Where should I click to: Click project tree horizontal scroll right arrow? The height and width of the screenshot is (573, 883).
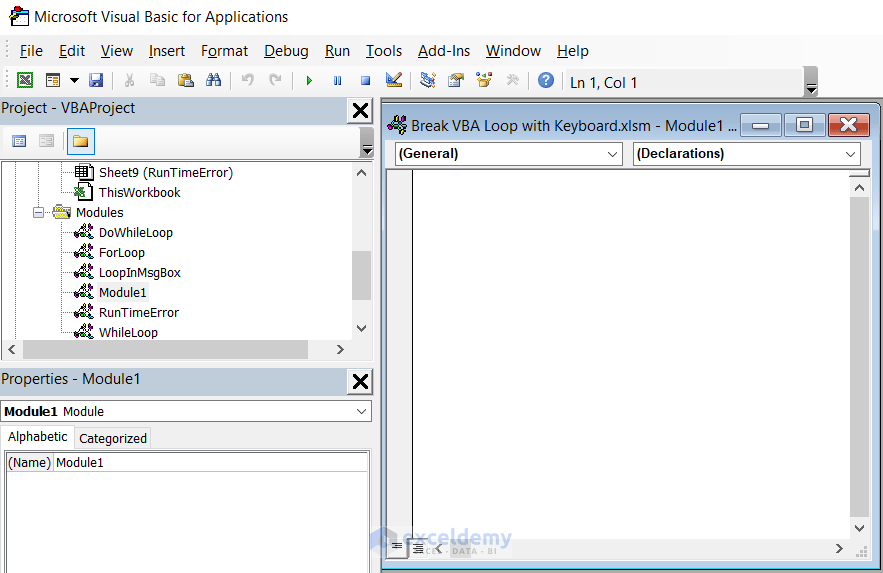tap(340, 350)
